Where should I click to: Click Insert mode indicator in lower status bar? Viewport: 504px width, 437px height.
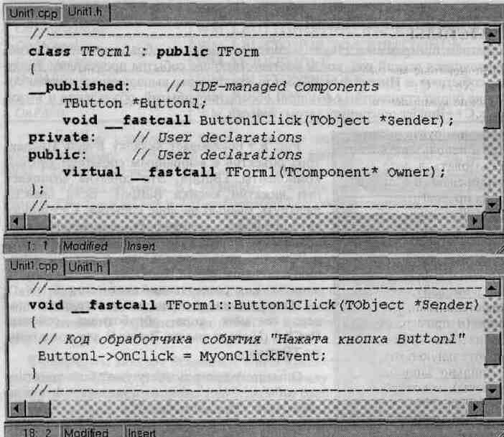coord(141,432)
